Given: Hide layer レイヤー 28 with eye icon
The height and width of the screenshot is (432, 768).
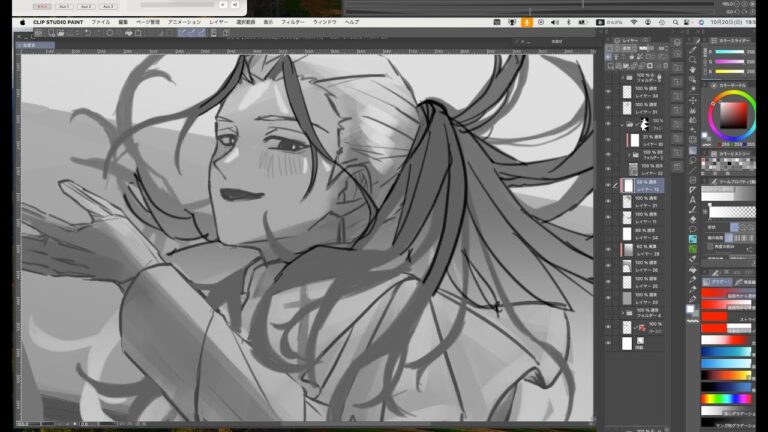Looking at the screenshot, I should pyautogui.click(x=608, y=250).
